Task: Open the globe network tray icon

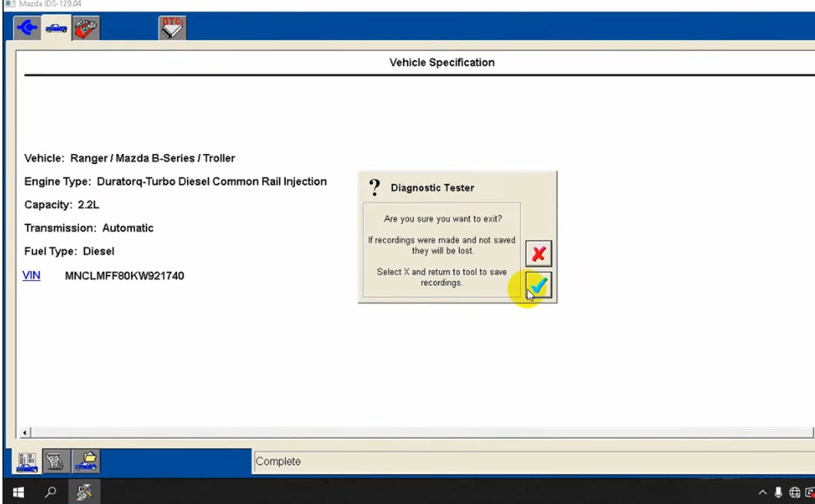Action: [x=794, y=492]
